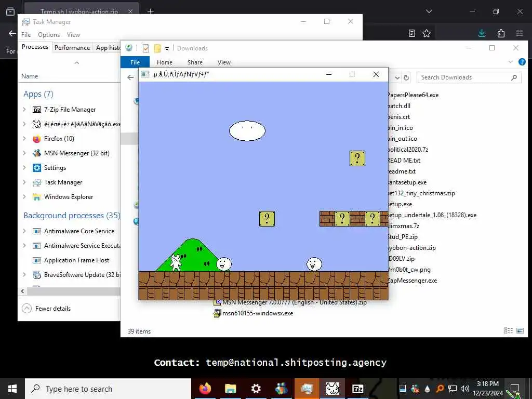Viewport: 532px width, 399px height.
Task: Click the orange magnifier tray icon
Action: point(440,389)
